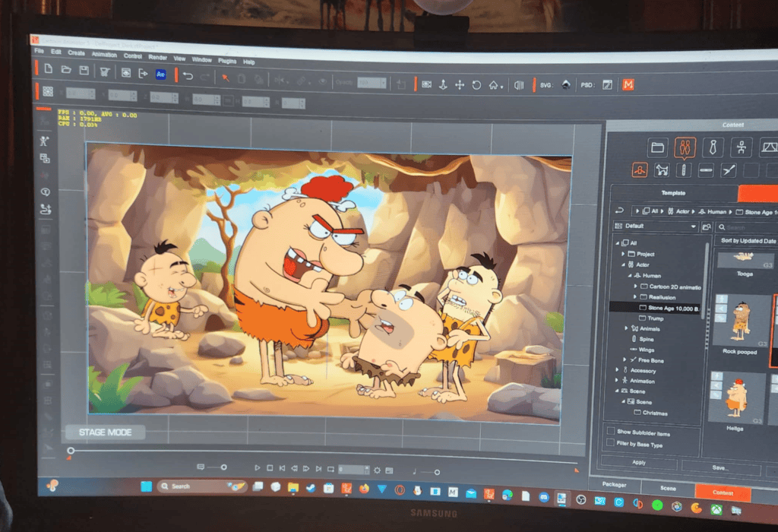Expand the Accessory tree node
778x532 pixels.
(x=617, y=369)
